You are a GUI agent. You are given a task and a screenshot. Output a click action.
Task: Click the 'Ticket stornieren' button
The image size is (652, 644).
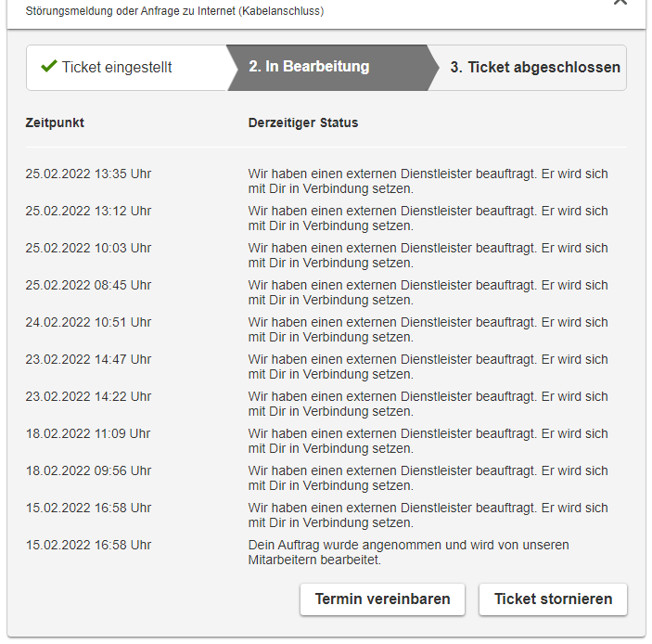point(553,599)
